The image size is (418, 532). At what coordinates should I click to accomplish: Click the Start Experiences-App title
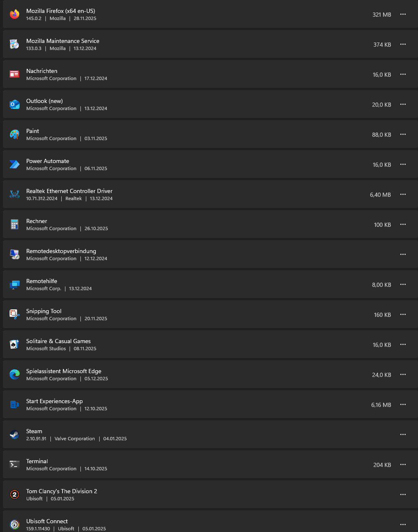(54, 401)
